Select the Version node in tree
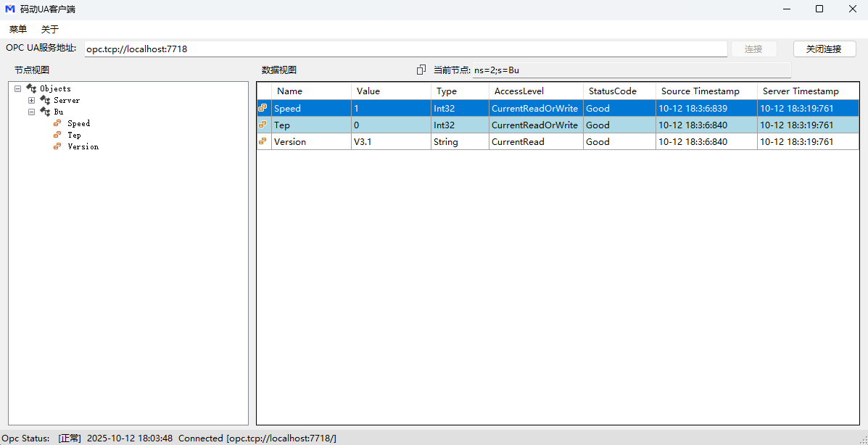 83,146
